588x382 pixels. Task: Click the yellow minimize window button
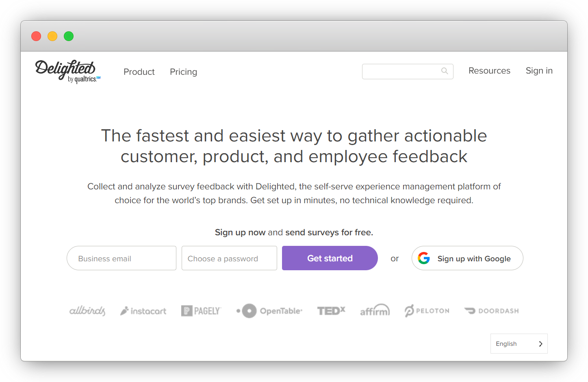click(52, 36)
